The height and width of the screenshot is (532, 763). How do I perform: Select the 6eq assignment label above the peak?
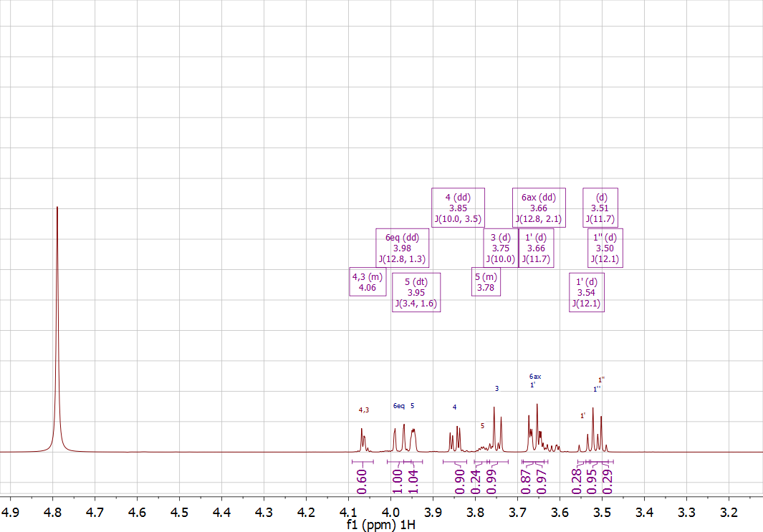tap(399, 406)
